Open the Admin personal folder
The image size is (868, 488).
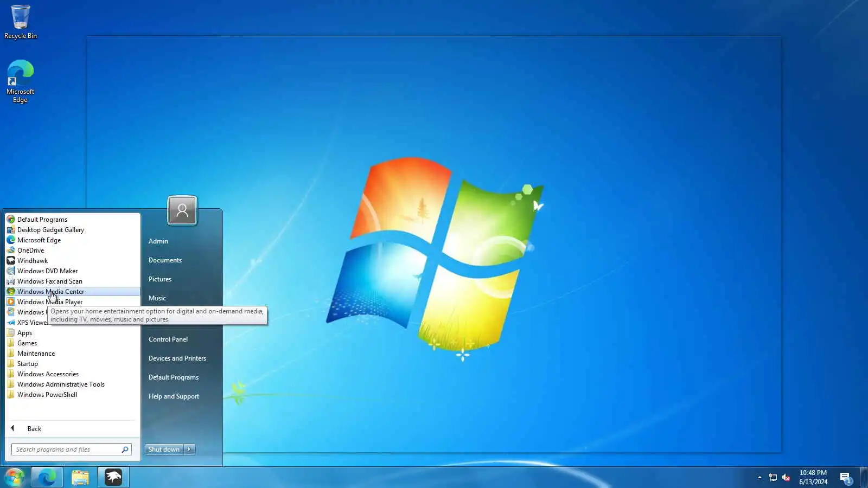[158, 241]
